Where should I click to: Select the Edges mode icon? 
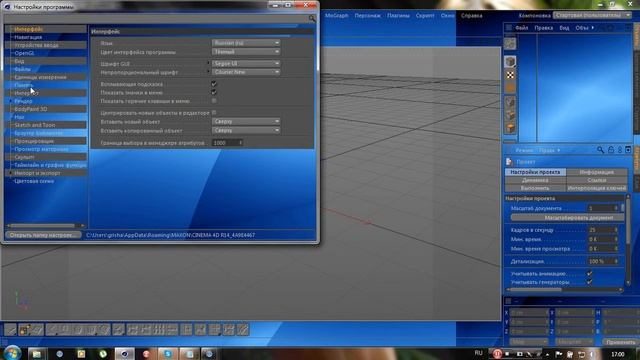point(510,115)
